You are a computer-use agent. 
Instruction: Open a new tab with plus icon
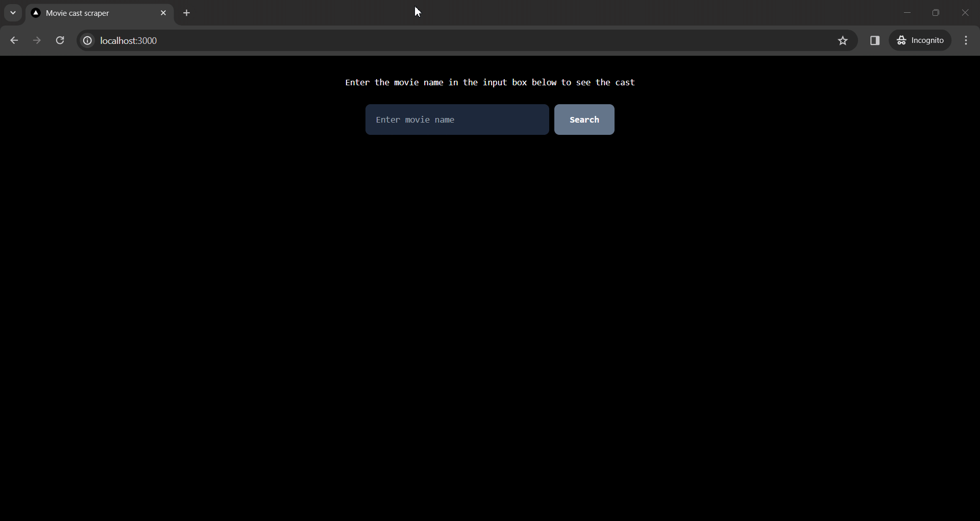[x=187, y=13]
